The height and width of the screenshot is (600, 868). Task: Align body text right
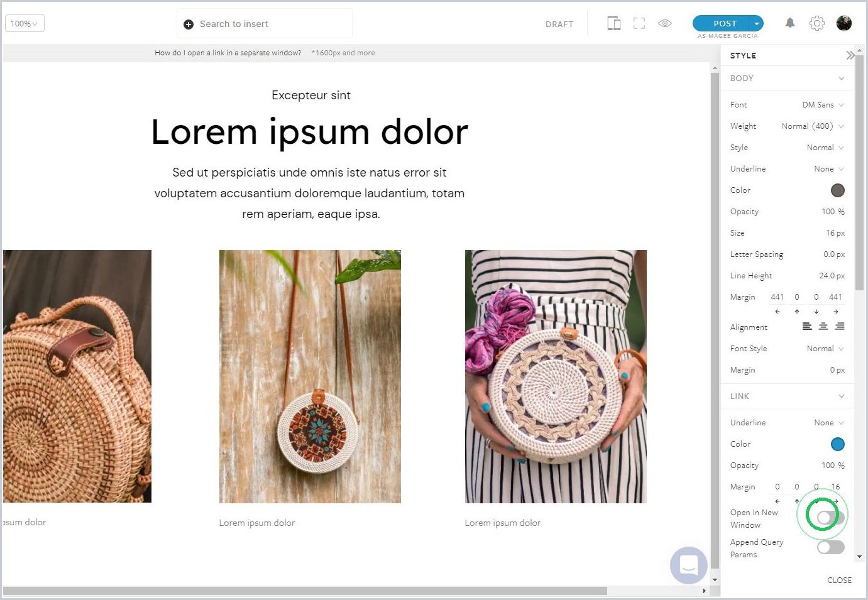(x=840, y=326)
